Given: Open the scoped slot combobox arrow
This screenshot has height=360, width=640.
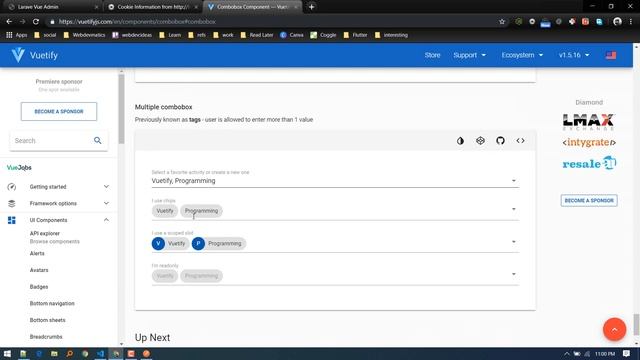Looking at the screenshot, I should [x=514, y=242].
